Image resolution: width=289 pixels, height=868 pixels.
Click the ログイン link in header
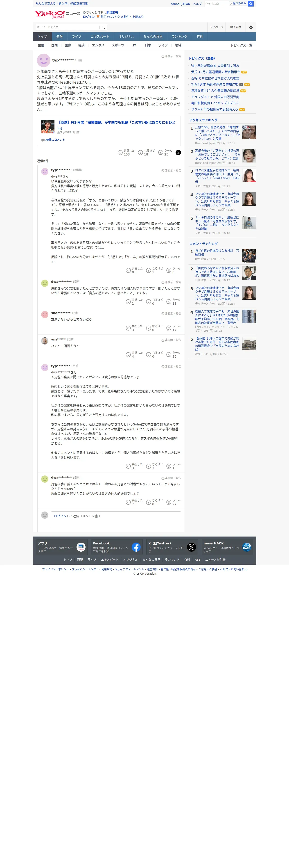coord(89,17)
